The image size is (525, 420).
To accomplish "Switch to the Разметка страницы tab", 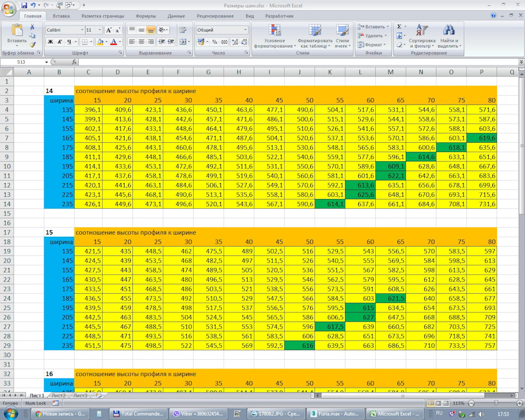I will pos(102,16).
